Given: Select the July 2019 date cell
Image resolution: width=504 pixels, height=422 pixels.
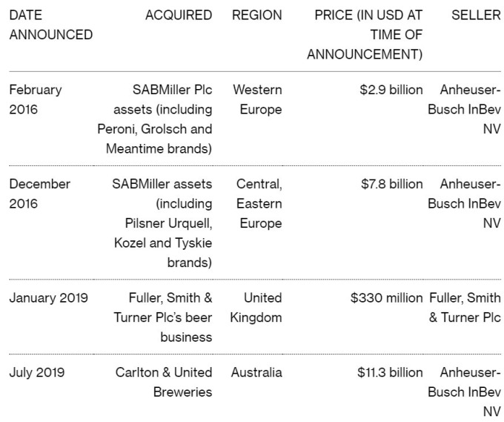Looking at the screenshot, I should click(x=37, y=372).
